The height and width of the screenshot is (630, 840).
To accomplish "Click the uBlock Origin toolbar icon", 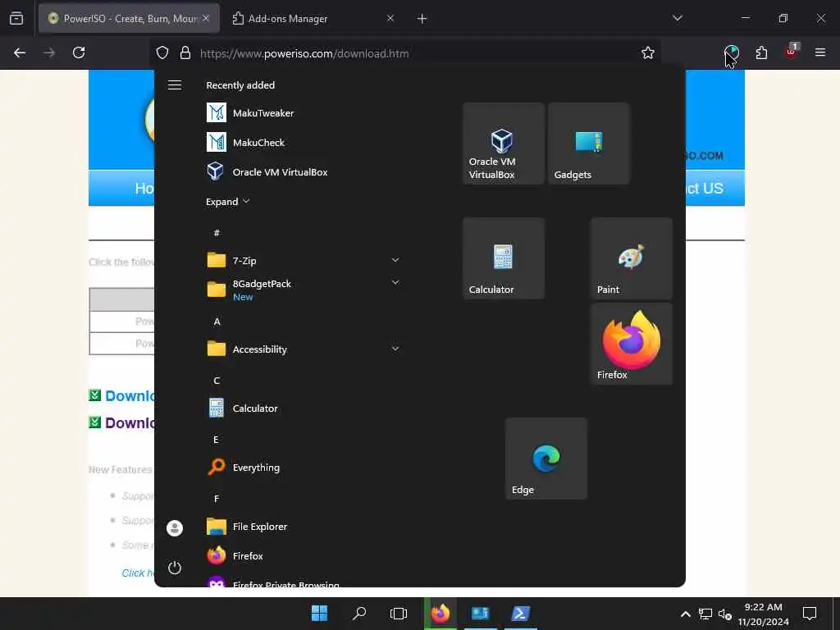I will click(x=792, y=52).
